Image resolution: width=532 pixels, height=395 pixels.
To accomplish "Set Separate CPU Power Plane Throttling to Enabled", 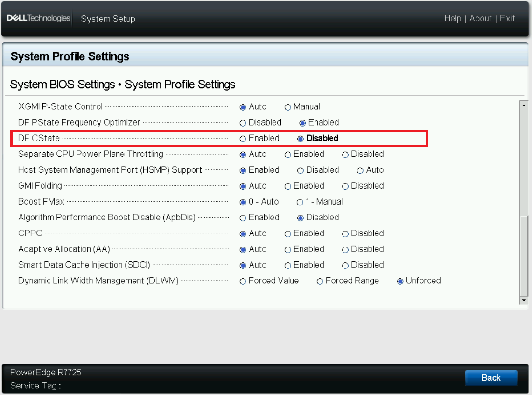I will [x=288, y=154].
